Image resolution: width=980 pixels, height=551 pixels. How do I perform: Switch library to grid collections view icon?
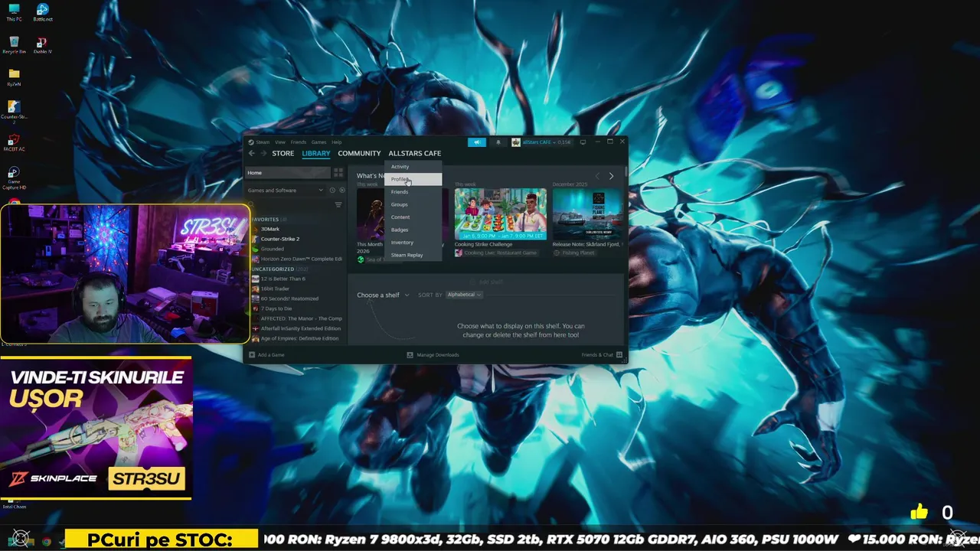[338, 173]
